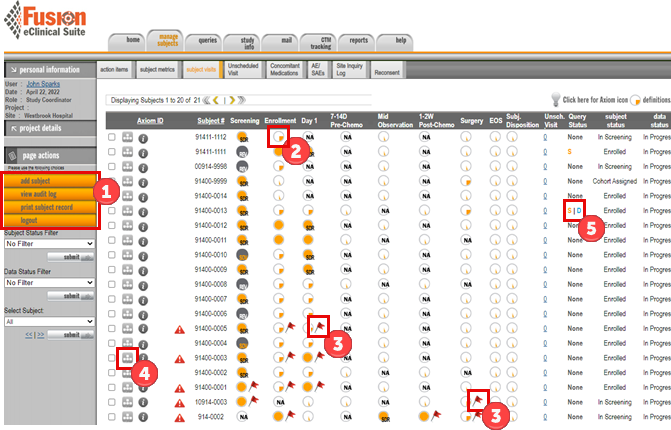
Task: Click Screening red flag for subject 91400-0001
Action: point(254,386)
